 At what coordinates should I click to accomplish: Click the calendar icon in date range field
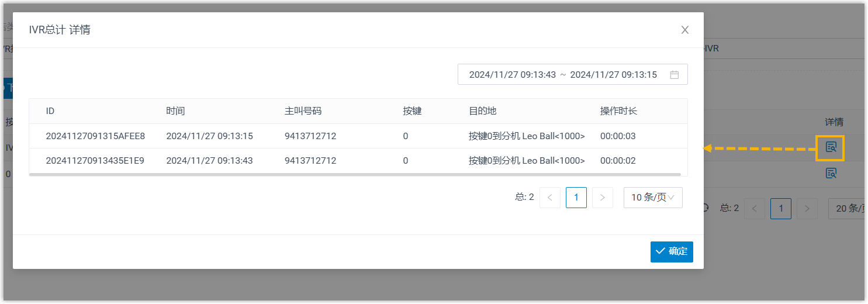pos(674,75)
